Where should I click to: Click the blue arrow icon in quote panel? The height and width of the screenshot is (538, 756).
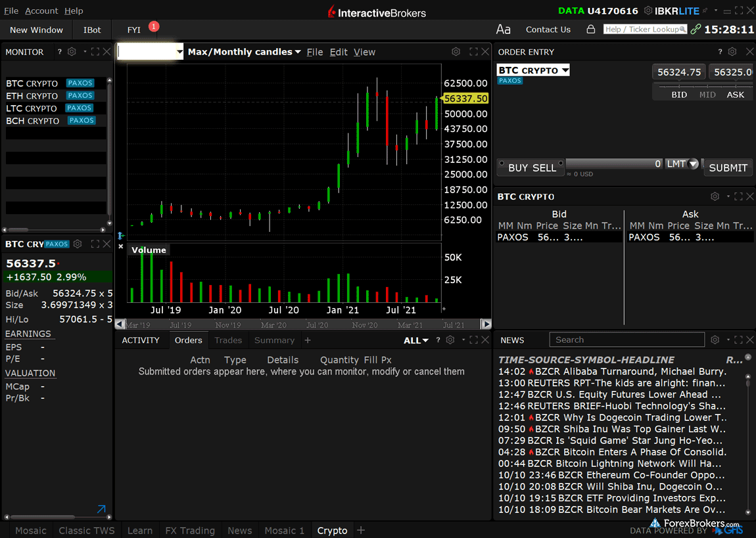[101, 509]
